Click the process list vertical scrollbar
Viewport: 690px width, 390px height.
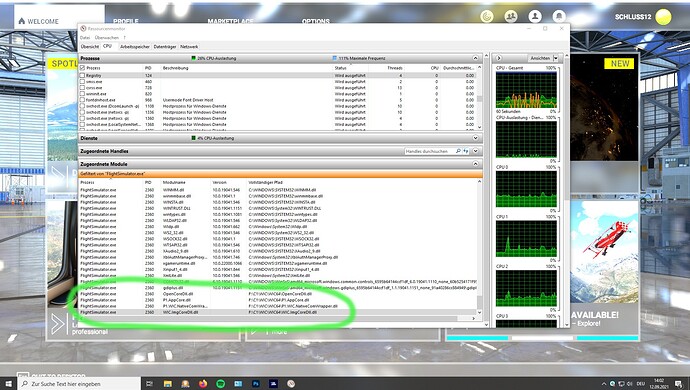[480, 98]
